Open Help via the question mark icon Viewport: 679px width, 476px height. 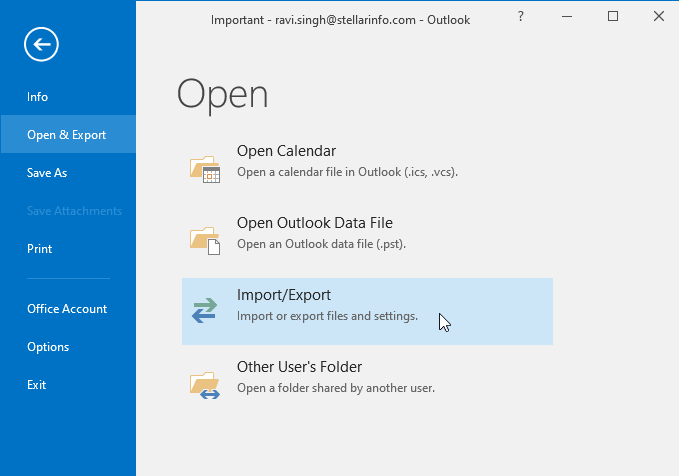pyautogui.click(x=521, y=16)
